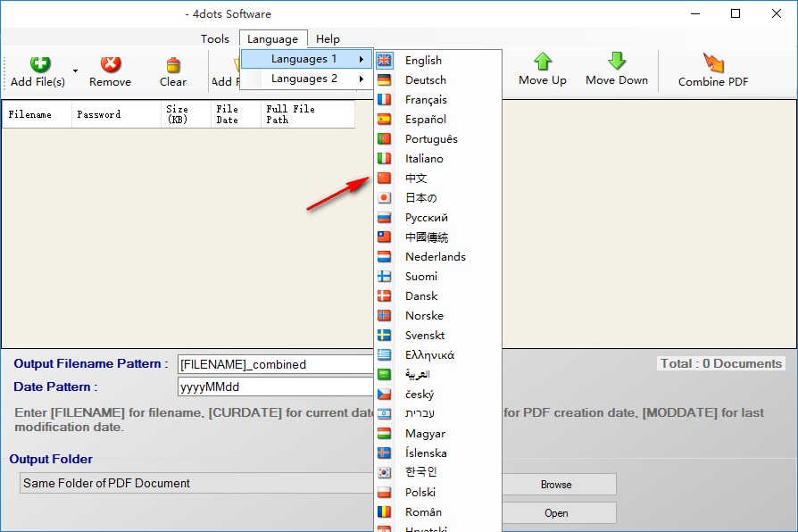798x532 pixels.
Task: Select the Spanish flag icon next to Español
Action: (x=384, y=119)
